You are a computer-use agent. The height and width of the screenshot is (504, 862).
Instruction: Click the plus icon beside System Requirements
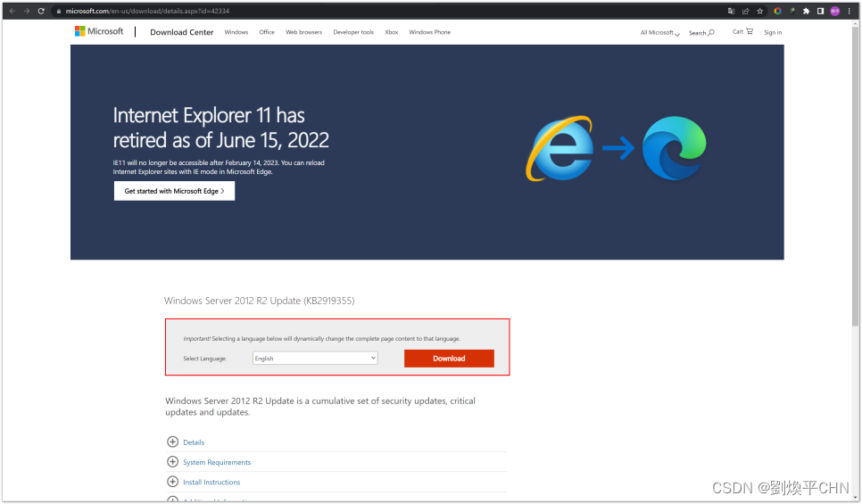[172, 462]
